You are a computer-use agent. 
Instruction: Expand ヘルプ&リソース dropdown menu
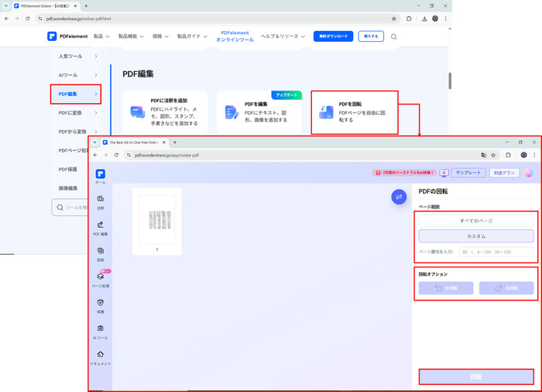[x=283, y=36]
